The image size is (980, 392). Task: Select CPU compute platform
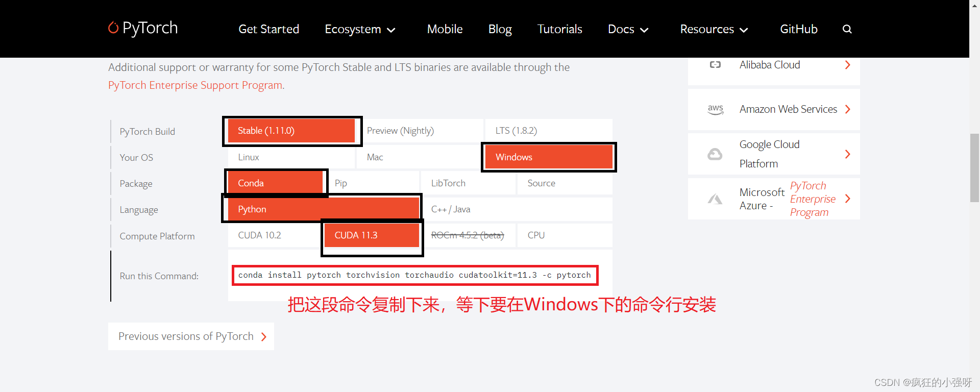565,235
